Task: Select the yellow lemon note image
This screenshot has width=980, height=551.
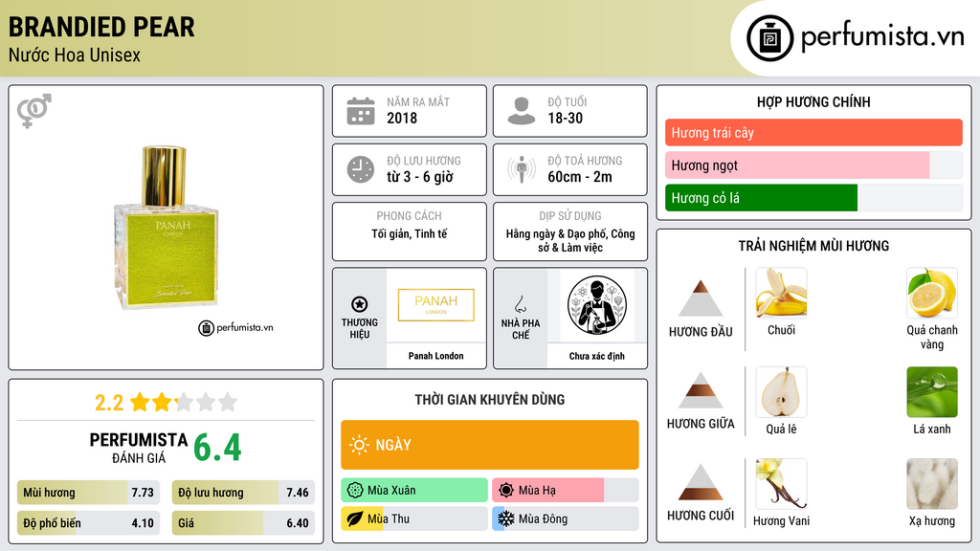Action: 932,293
